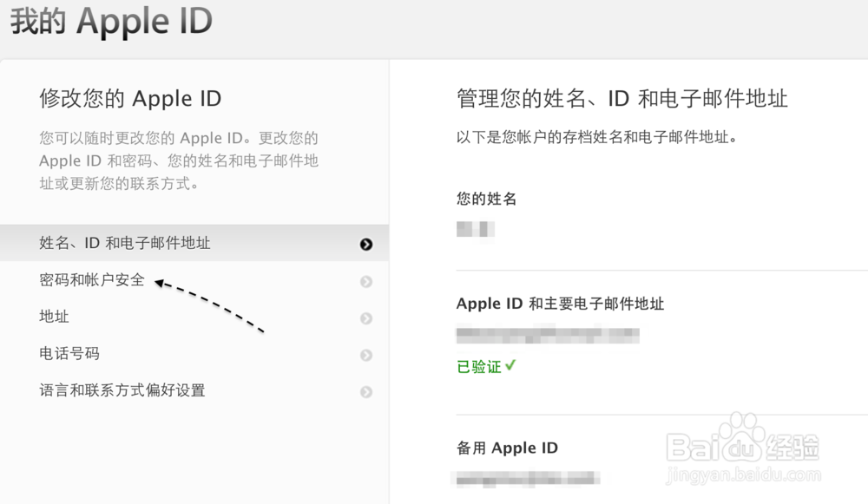The width and height of the screenshot is (868, 504).
Task: Click the chevron arrow beside 地址
Action: [365, 317]
